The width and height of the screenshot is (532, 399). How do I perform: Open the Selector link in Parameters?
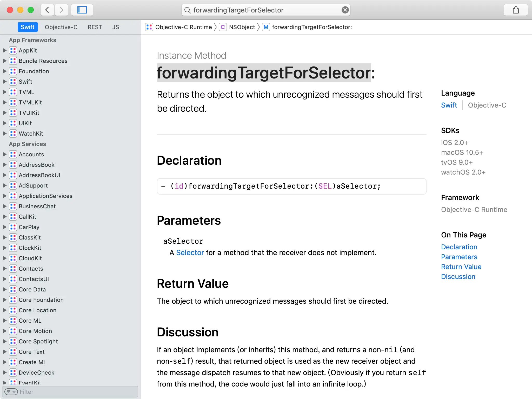point(190,252)
